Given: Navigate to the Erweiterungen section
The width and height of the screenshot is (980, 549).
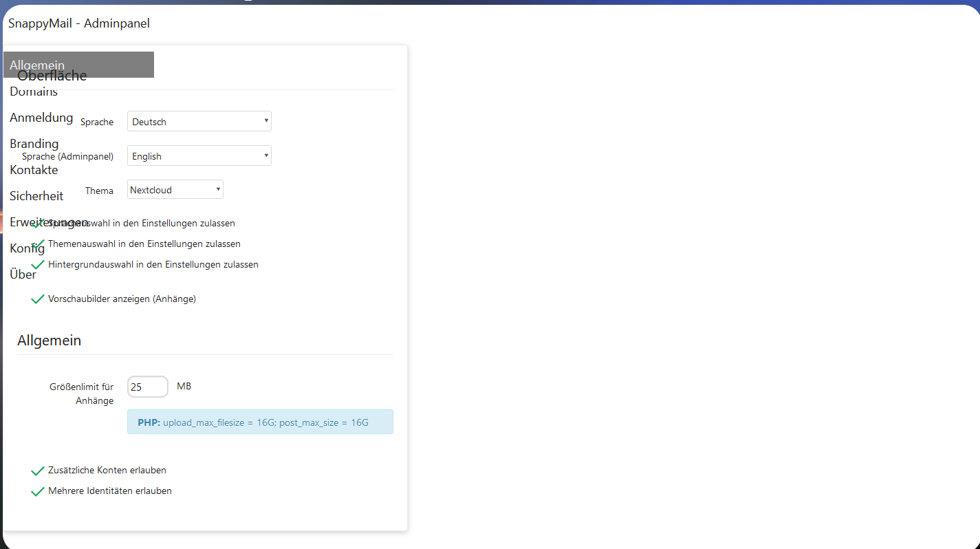Looking at the screenshot, I should pos(48,222).
